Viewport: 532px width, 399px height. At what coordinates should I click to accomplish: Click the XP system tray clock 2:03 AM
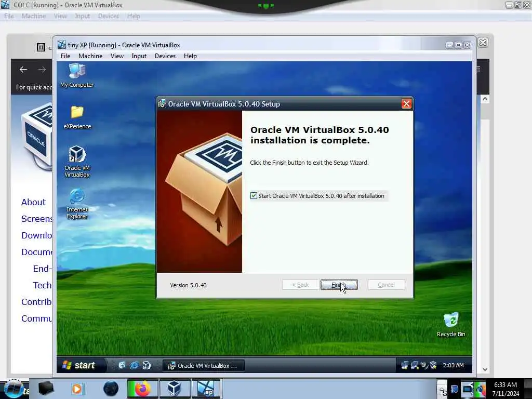[x=453, y=365]
